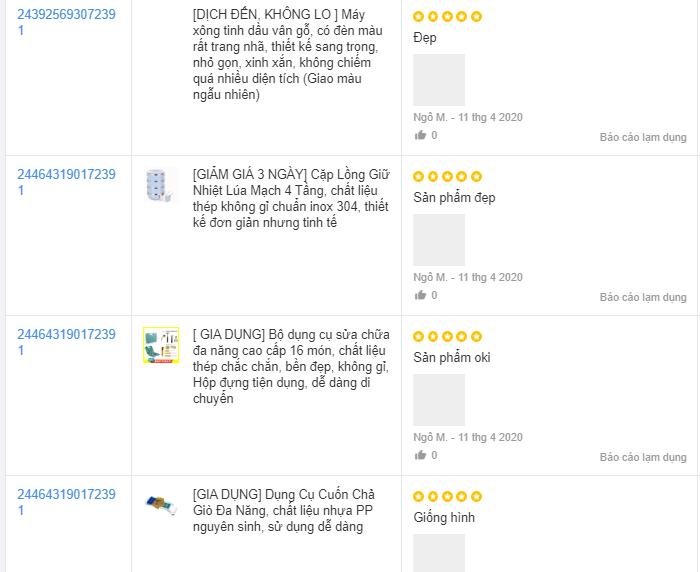Report abuse on 'Sản phẩm đẹp' review
The height and width of the screenshot is (572, 700).
tap(642, 297)
